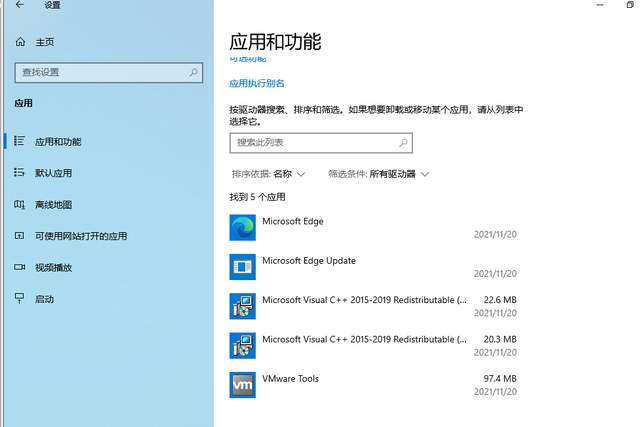Select 离线地图 map icon
Image resolution: width=640 pixels, height=427 pixels.
[19, 204]
